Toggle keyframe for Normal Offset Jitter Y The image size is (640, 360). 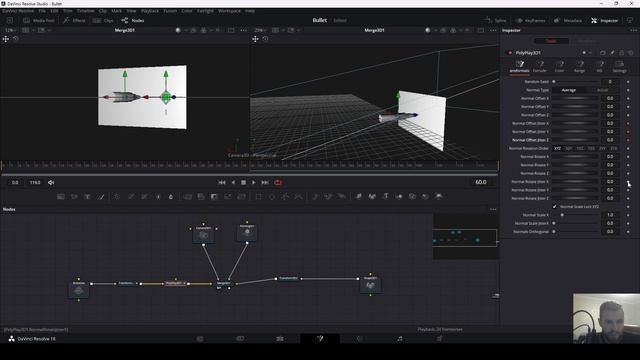coord(628,132)
